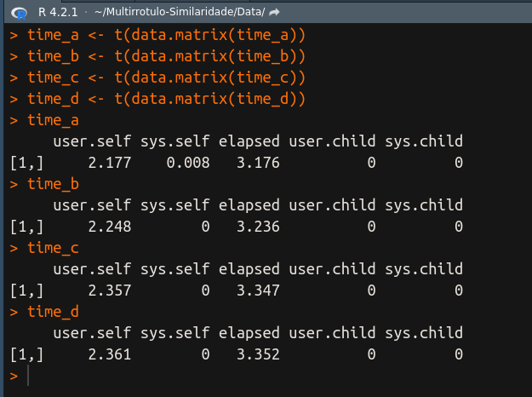Click the user.self value 2.248
532x397 pixels.
click(110, 227)
